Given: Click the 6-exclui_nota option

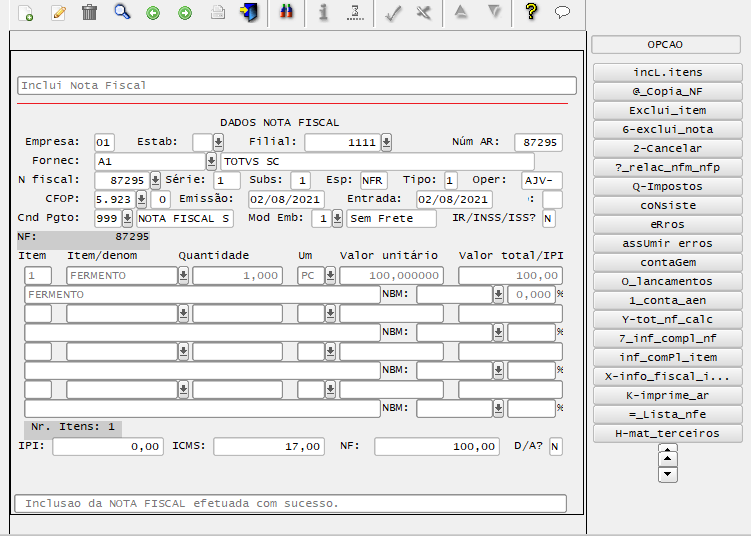Looking at the screenshot, I should point(668,129).
